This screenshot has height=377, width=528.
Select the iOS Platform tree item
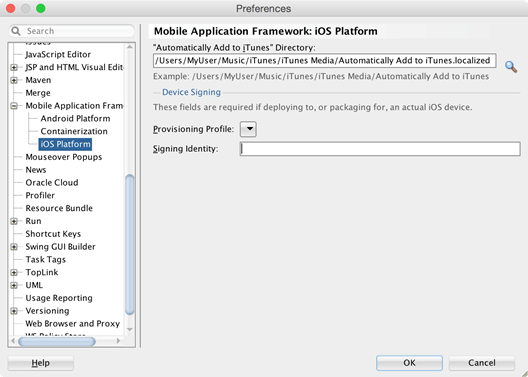pos(65,144)
